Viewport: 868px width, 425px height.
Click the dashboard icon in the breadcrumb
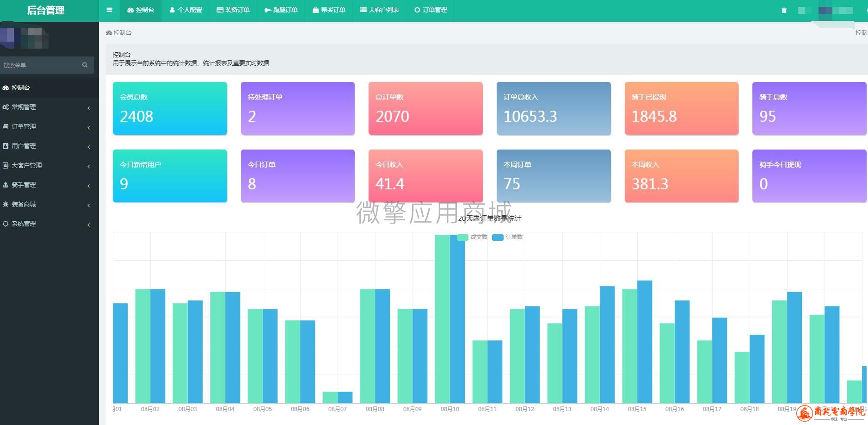click(109, 33)
